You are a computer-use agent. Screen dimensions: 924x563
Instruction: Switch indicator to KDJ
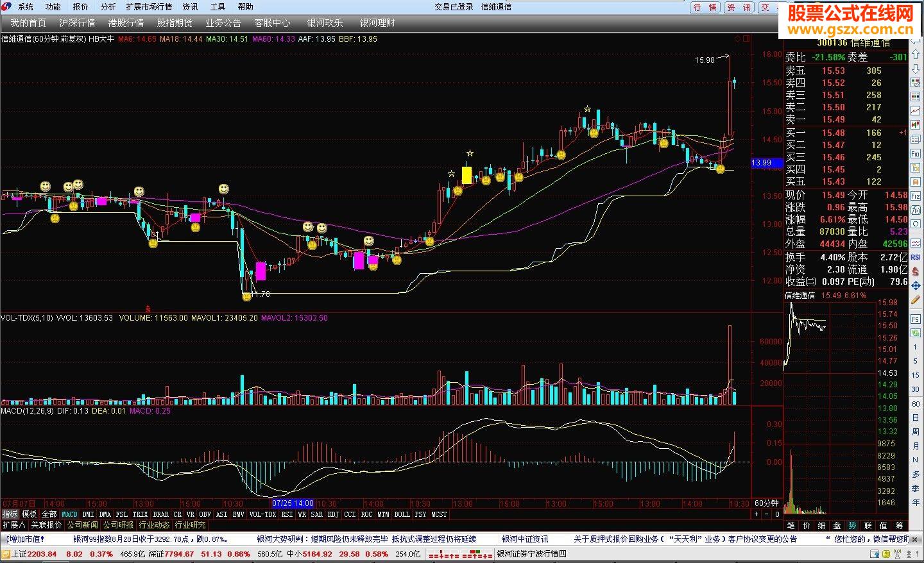(x=333, y=514)
